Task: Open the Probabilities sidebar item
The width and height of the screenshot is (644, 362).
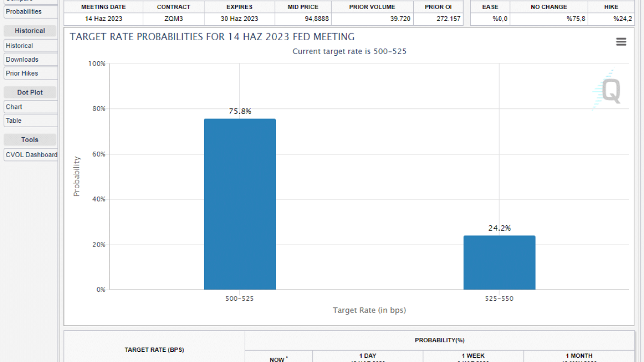Action: [x=24, y=11]
